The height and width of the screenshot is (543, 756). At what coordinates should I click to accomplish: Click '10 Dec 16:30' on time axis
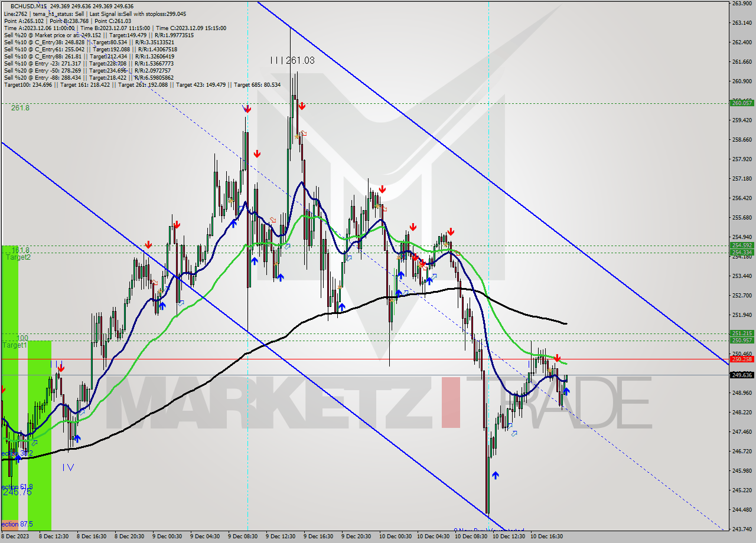pos(546,537)
